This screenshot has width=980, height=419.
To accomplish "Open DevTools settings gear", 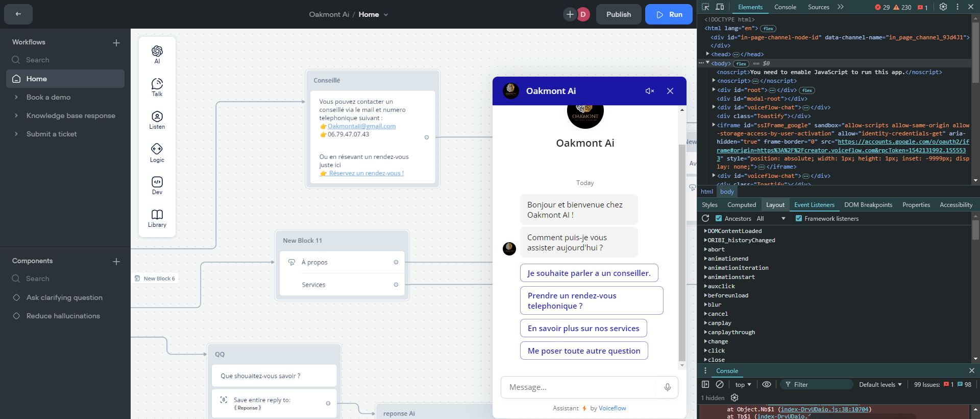I will coord(943,7).
